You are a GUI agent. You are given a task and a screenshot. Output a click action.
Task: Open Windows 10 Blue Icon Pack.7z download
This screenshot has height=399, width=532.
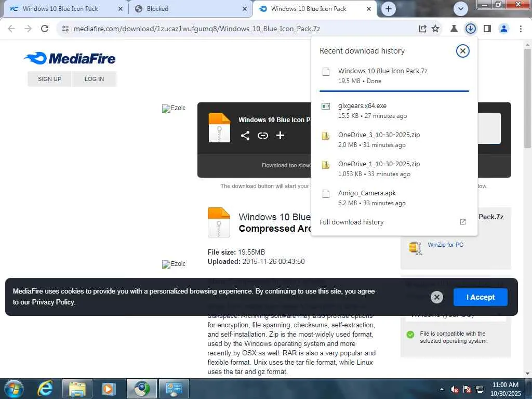(x=394, y=76)
